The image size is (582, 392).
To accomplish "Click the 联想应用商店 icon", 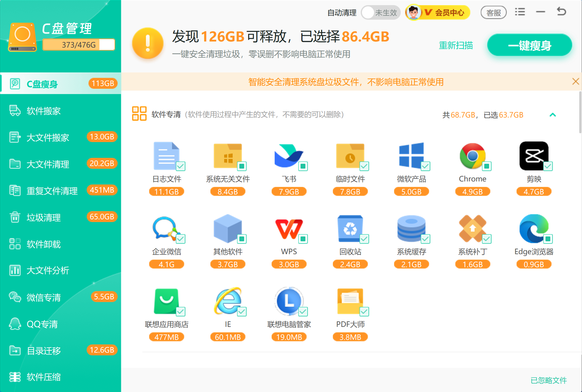I will [166, 301].
